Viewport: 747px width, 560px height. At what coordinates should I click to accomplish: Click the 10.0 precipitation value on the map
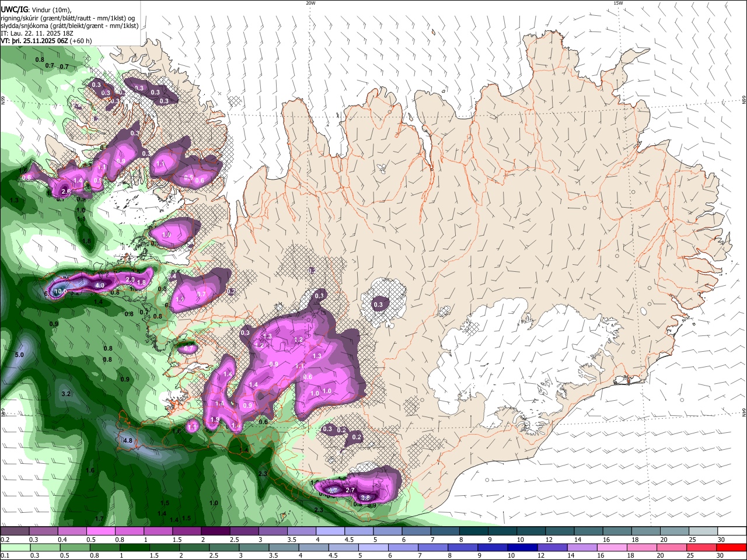61,291
